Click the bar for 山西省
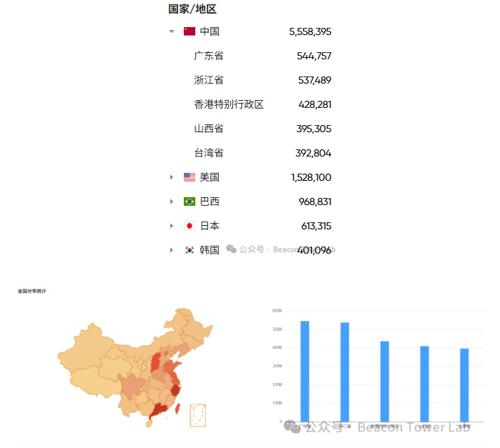 424,384
